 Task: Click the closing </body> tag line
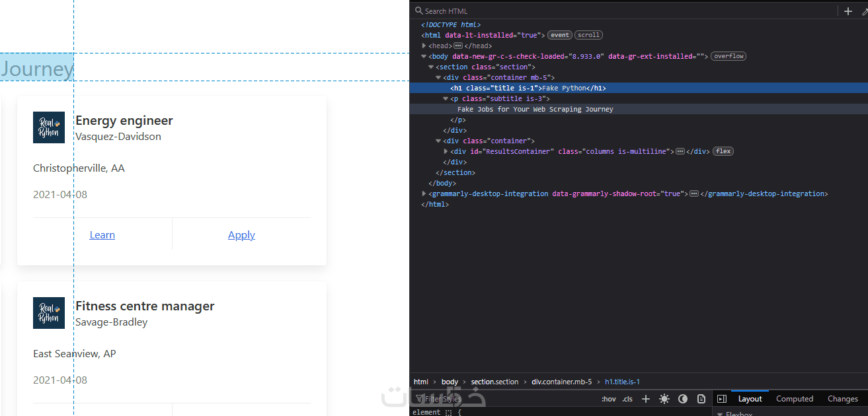(442, 183)
